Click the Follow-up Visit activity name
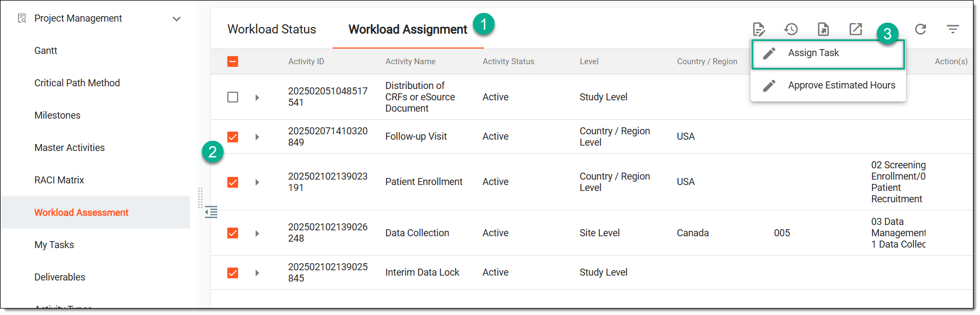The image size is (980, 315). [x=416, y=136]
